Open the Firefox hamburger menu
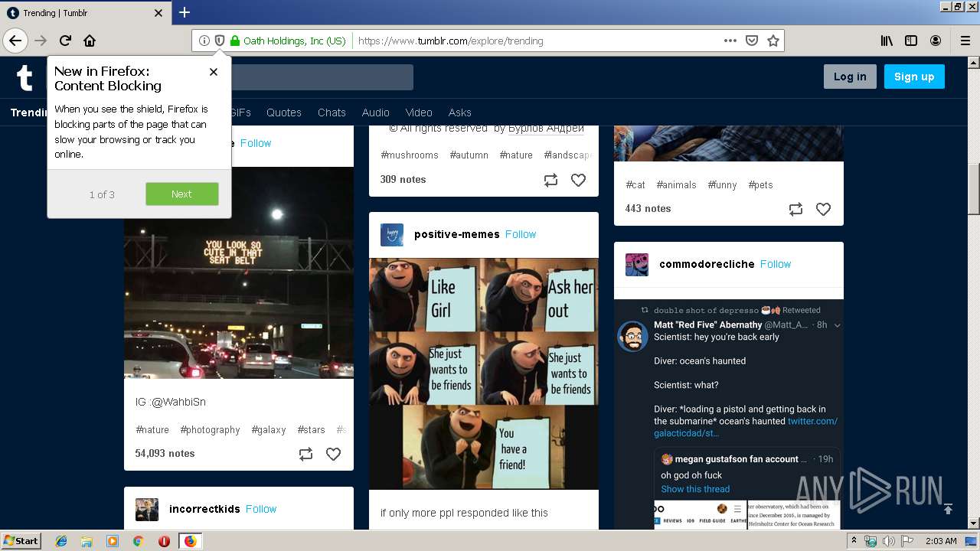Viewport: 980px width, 551px height. point(965,41)
